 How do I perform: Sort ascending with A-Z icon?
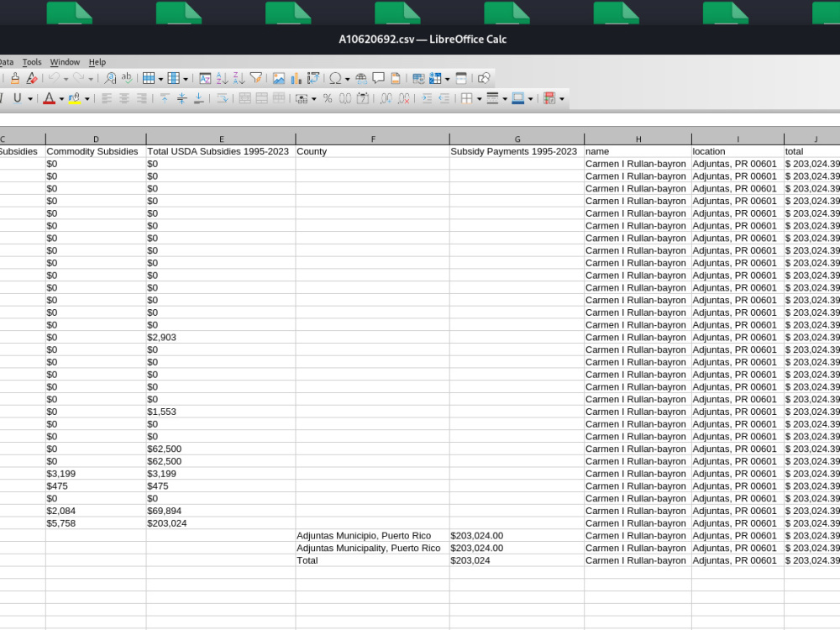[x=222, y=79]
